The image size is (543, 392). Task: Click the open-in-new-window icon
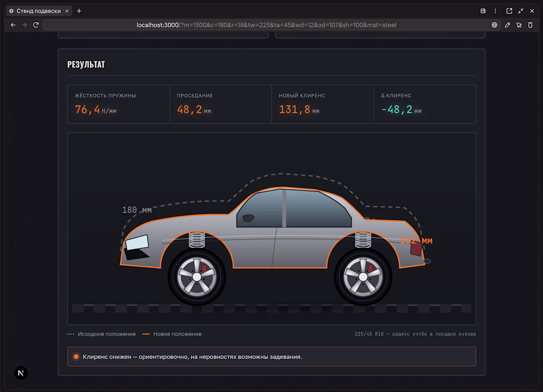click(509, 11)
